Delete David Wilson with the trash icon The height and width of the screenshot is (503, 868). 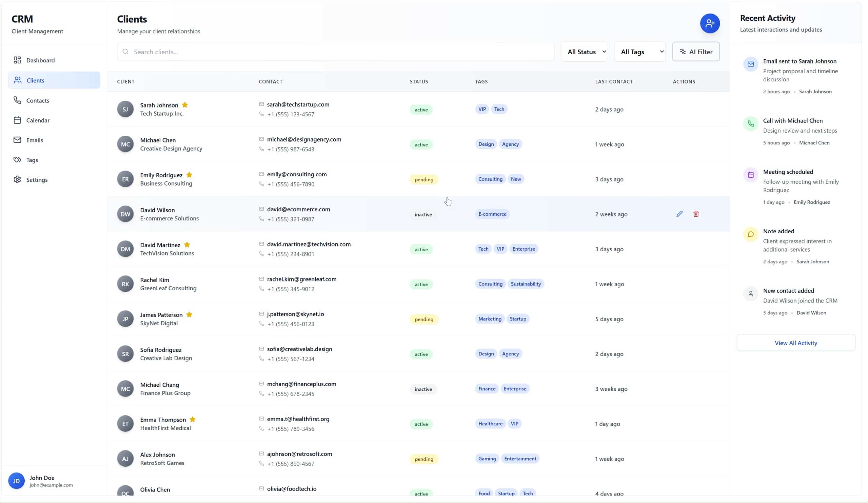click(696, 214)
